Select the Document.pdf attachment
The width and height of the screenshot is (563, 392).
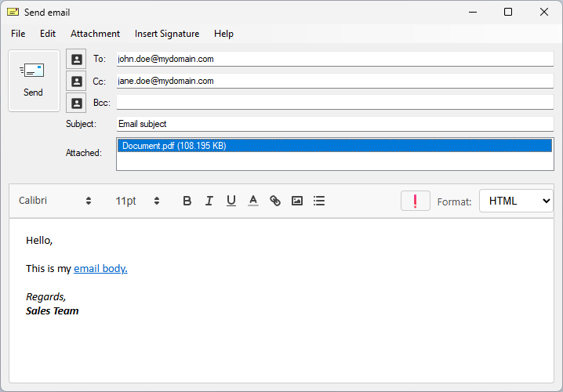(x=174, y=146)
